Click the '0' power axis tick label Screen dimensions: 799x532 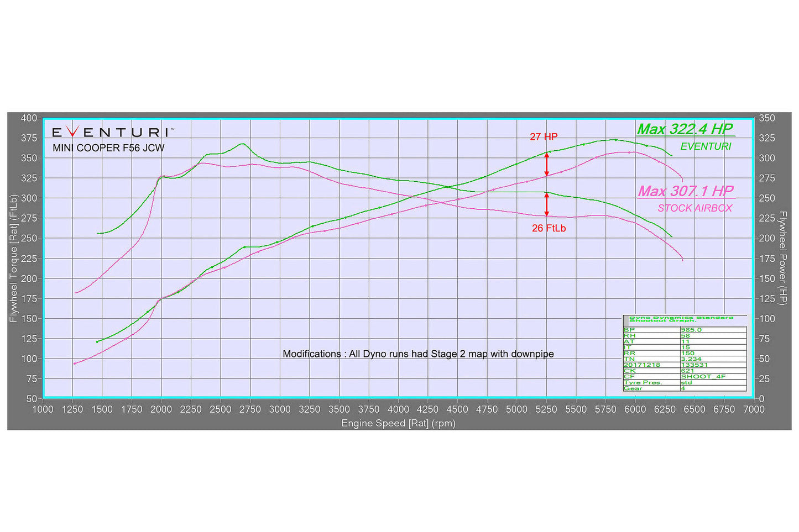coord(762,399)
